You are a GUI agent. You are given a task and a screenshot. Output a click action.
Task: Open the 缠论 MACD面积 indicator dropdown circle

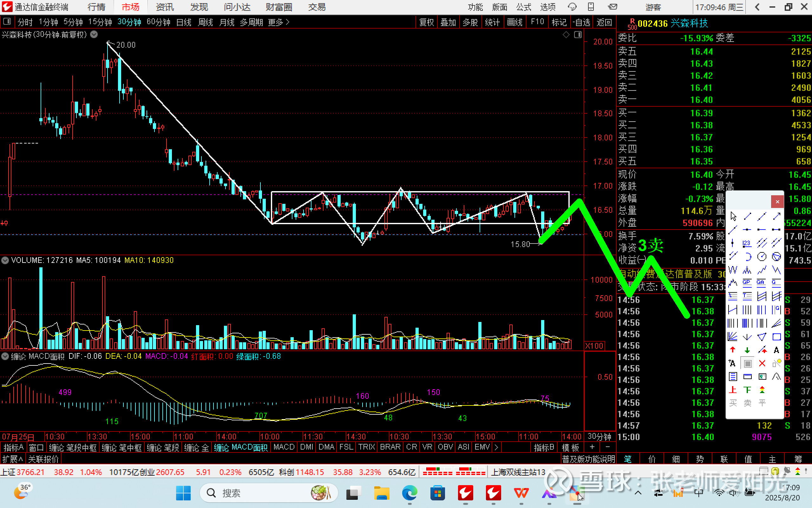pyautogui.click(x=5, y=357)
